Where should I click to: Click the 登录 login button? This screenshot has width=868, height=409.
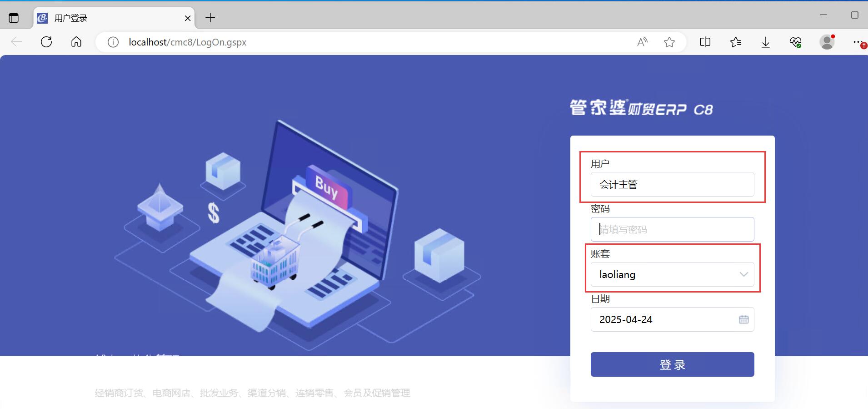[x=672, y=364]
